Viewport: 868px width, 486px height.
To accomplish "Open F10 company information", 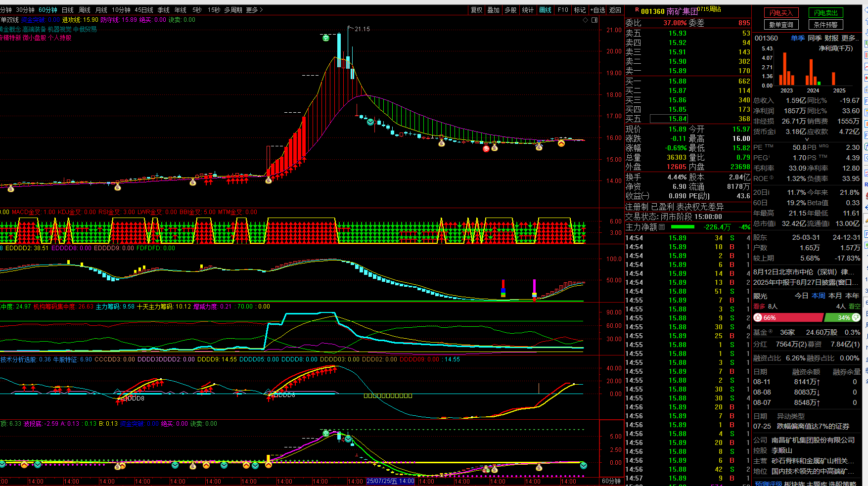I will tap(563, 10).
